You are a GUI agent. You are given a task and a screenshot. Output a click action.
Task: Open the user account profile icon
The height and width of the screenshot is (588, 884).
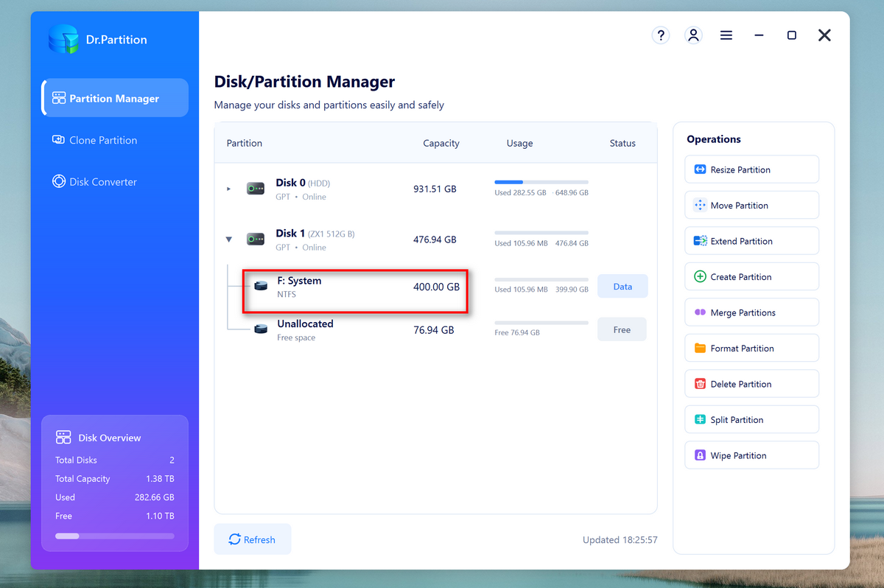tap(693, 35)
